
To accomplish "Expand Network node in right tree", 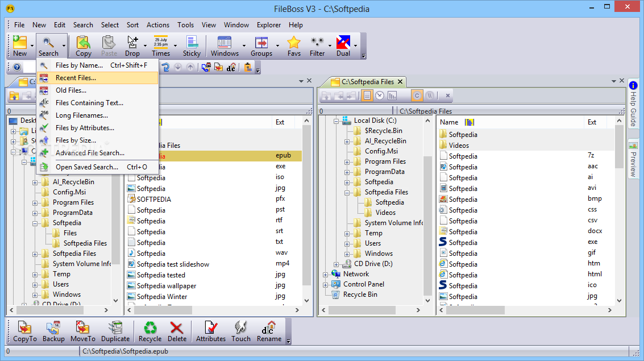I will coord(325,275).
